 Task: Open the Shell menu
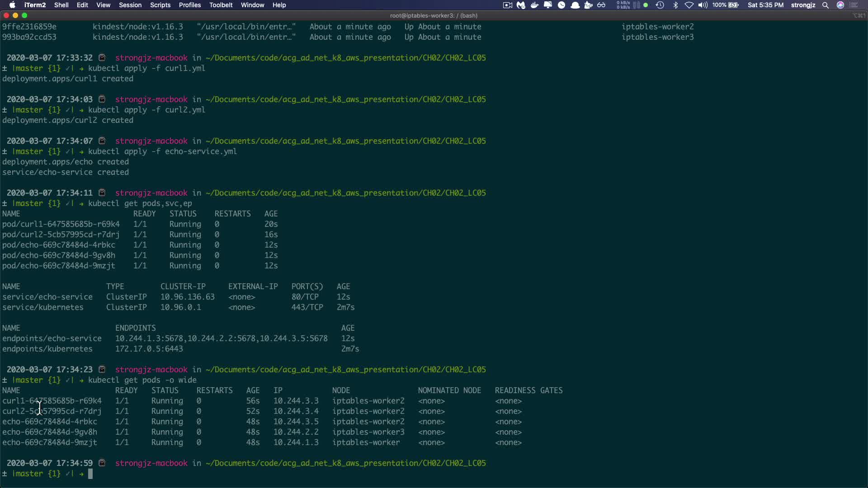click(61, 5)
